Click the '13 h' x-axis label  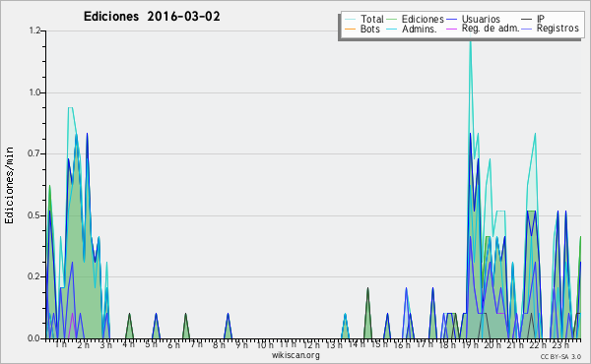(334, 344)
